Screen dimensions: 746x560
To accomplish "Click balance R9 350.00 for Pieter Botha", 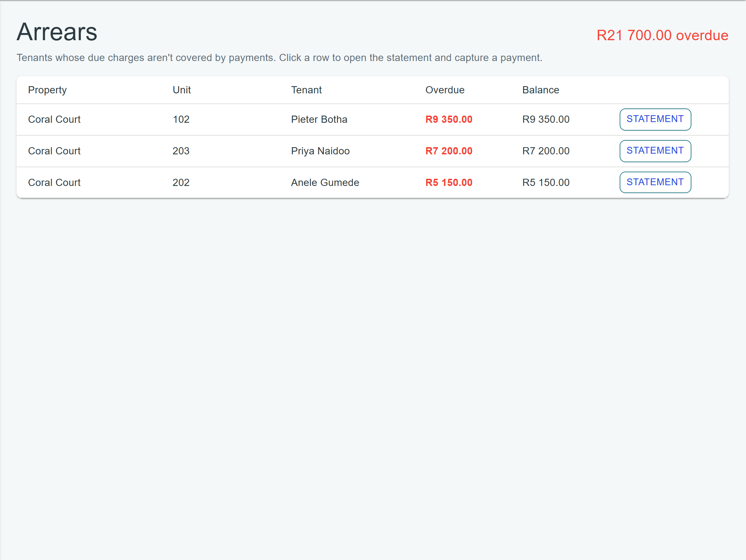I will (546, 119).
